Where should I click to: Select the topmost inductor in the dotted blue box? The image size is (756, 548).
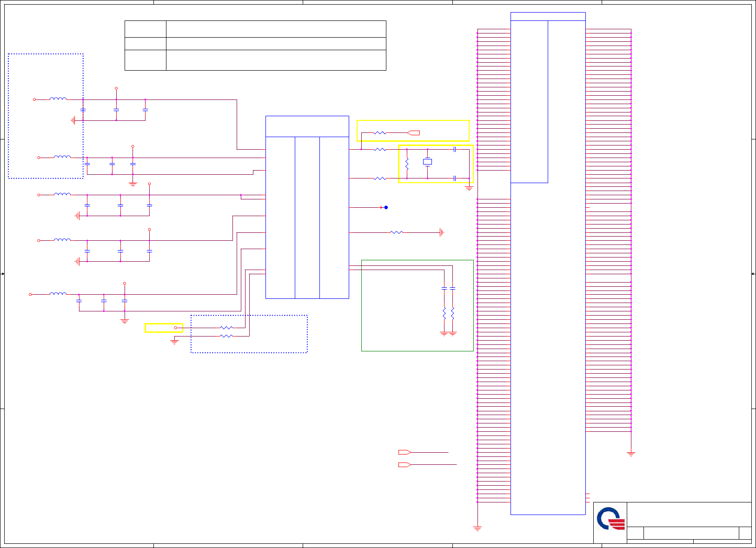click(58, 99)
